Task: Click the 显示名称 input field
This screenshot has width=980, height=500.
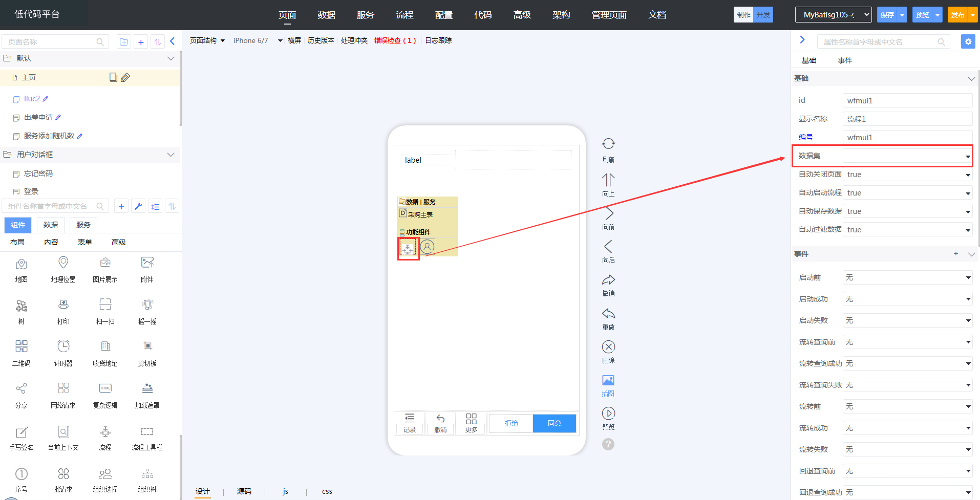Action: (907, 119)
